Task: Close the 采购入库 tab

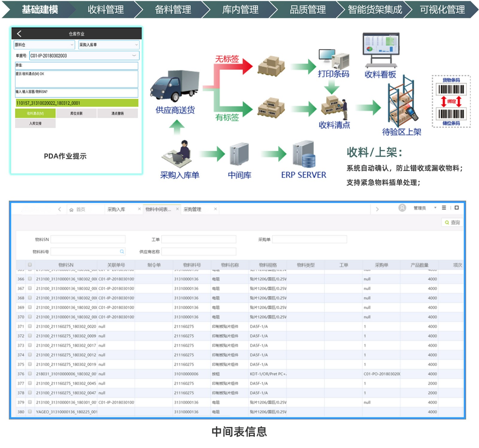Action: click(139, 209)
